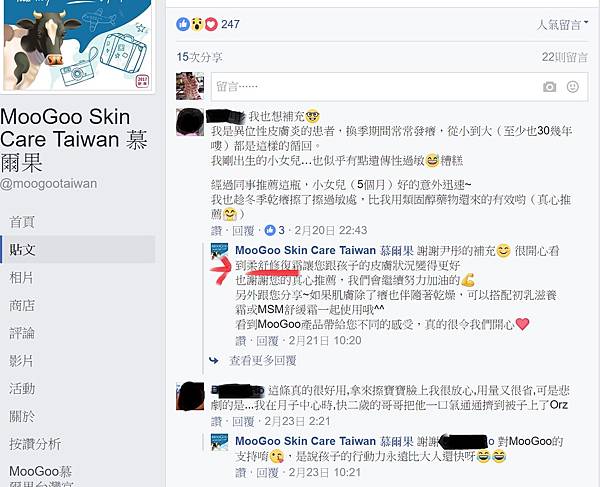The width and height of the screenshot is (600, 487).
Task: Open the 15次分享 shares link
Action: tap(199, 57)
